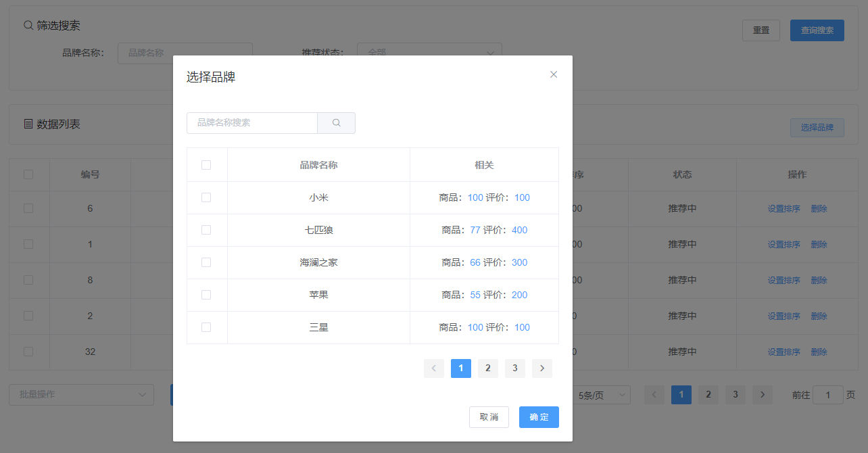Click 商品 count 66 for 海澜之家
This screenshot has width=868, height=453.
coord(475,263)
